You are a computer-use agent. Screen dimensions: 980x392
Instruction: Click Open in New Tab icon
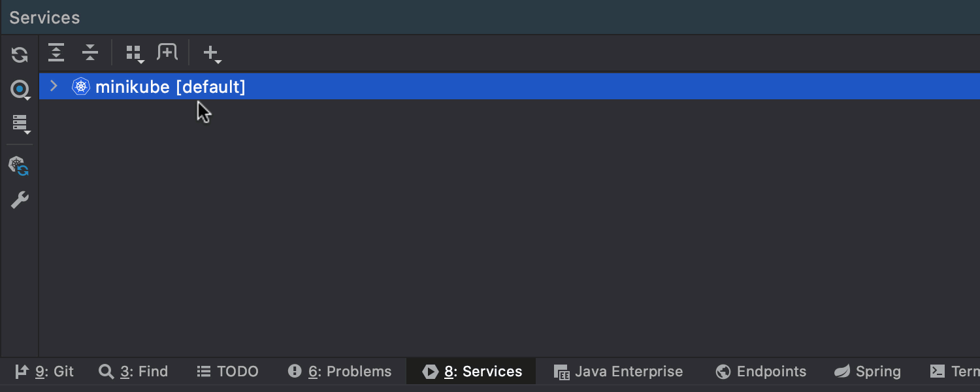coord(167,52)
